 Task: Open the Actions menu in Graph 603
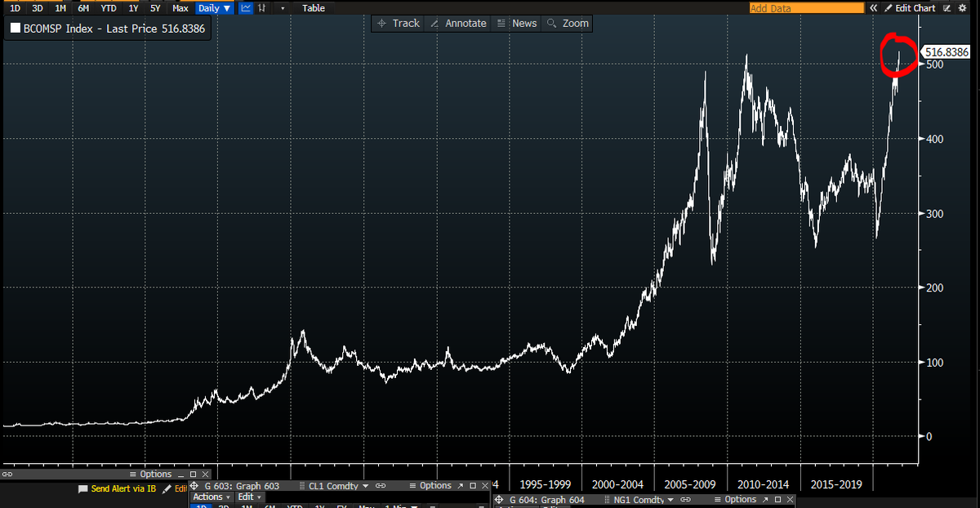coord(211,497)
